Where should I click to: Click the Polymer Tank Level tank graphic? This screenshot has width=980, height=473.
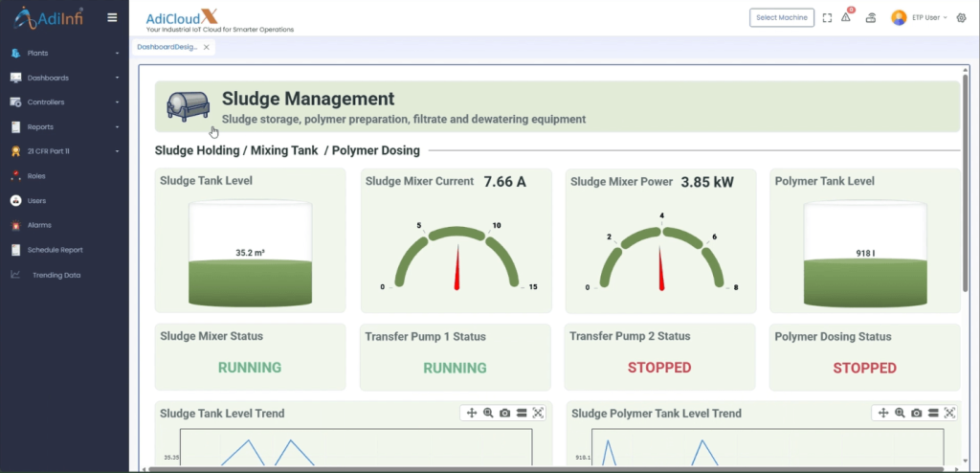[865, 254]
